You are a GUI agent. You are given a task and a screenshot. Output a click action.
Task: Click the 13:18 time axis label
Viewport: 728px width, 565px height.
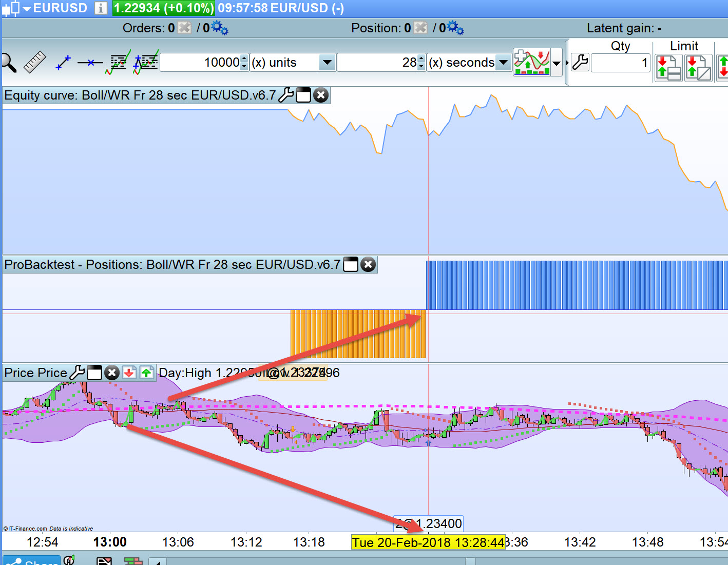coord(309,542)
